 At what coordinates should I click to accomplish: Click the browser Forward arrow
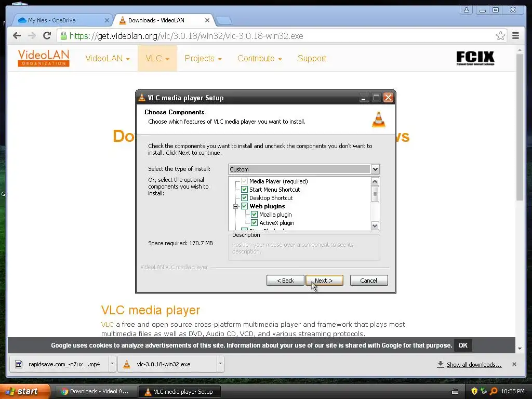pyautogui.click(x=32, y=36)
